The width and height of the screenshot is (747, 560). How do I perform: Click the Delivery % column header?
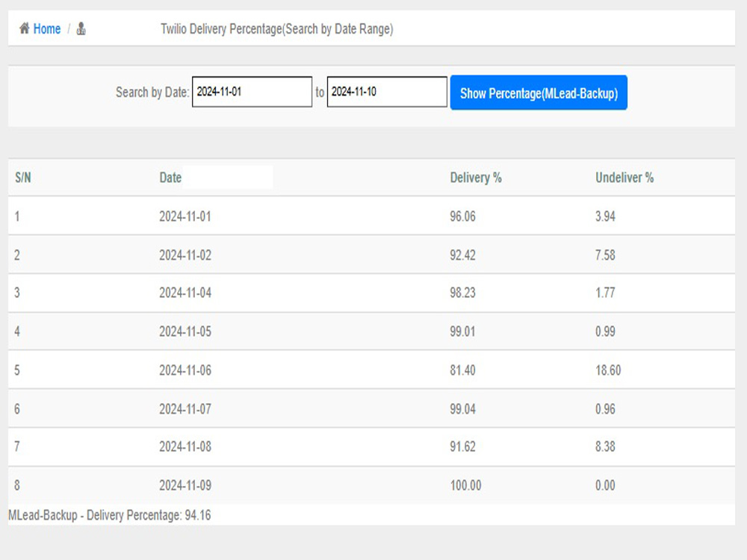[475, 178]
